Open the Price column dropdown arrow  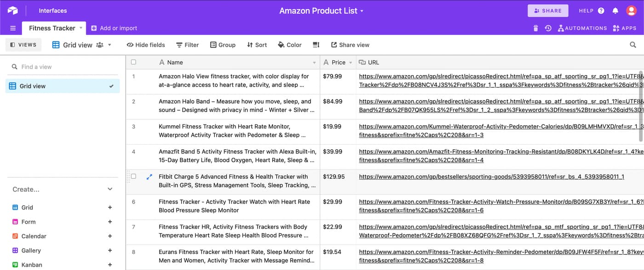(351, 63)
